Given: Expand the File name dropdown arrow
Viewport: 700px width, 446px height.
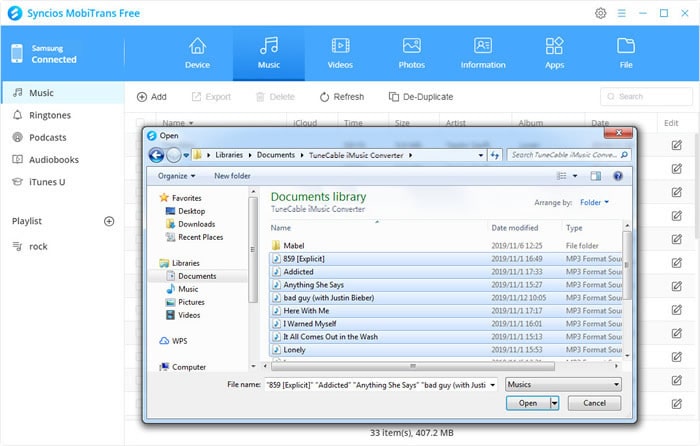Looking at the screenshot, I should (x=493, y=384).
